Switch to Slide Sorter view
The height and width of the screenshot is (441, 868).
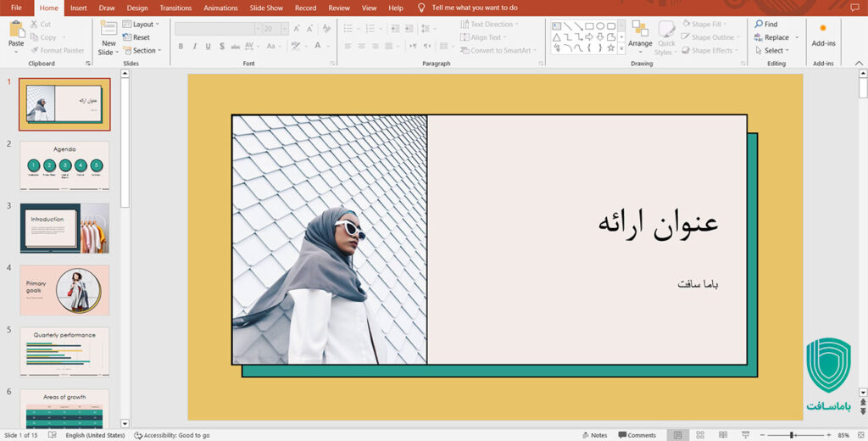point(699,435)
